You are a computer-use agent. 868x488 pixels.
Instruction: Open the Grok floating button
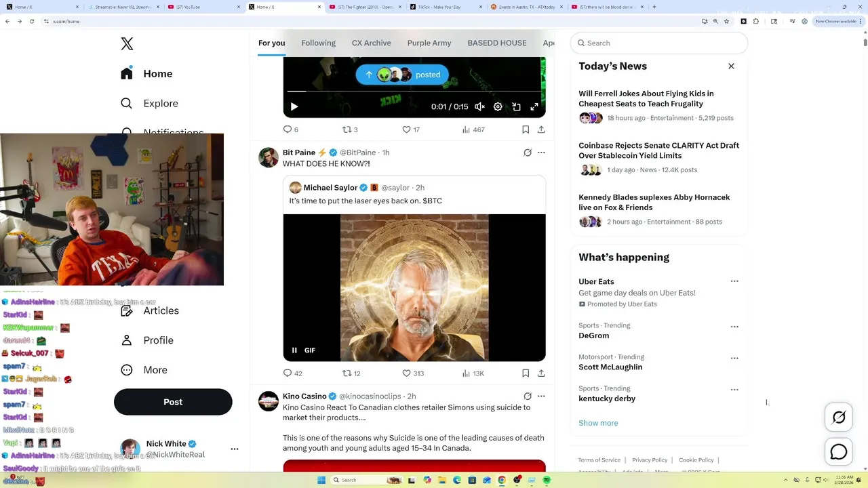[x=839, y=418]
